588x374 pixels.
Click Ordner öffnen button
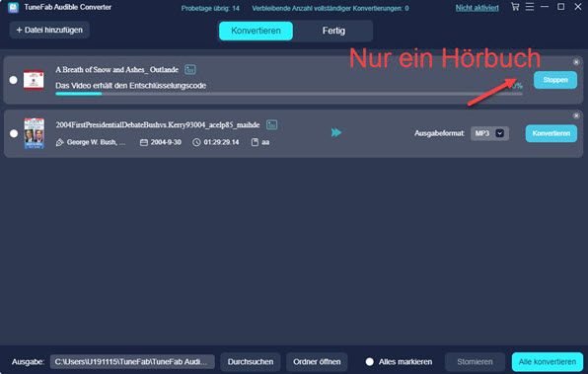tap(317, 361)
